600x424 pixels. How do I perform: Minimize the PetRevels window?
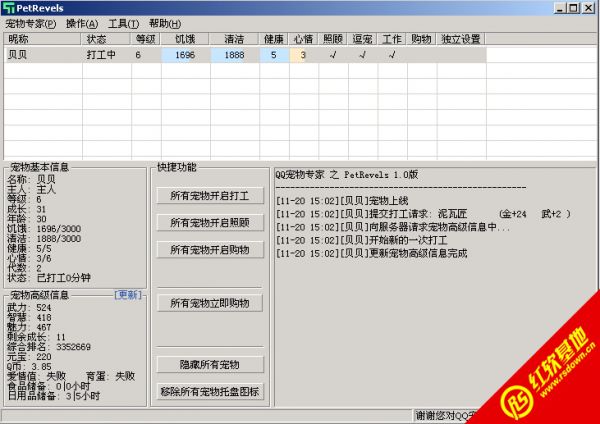[x=561, y=8]
